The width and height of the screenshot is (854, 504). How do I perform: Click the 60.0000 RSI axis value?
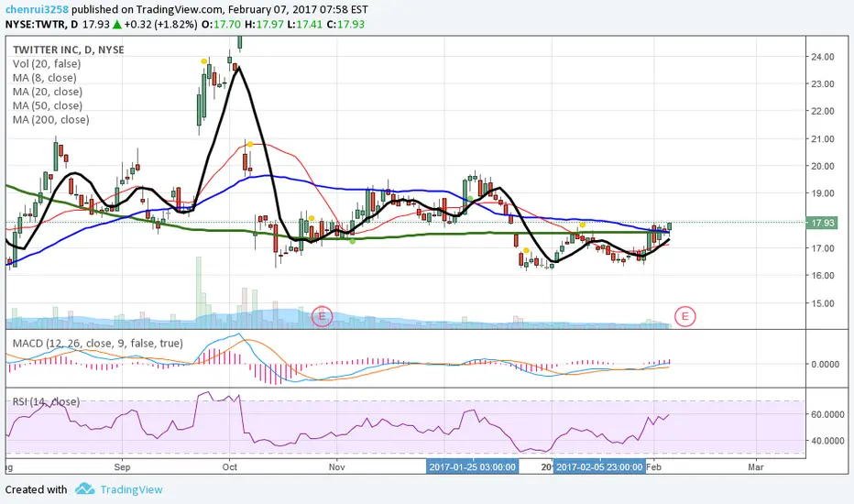[x=827, y=414]
